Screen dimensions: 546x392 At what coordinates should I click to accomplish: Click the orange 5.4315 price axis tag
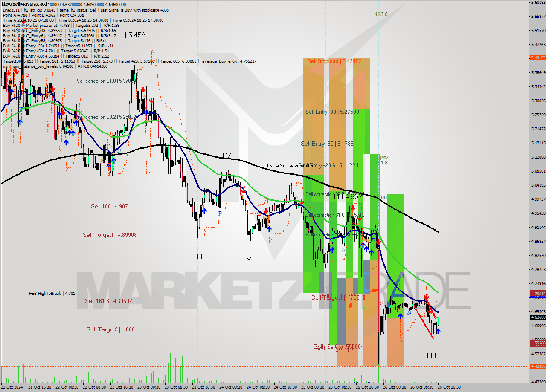537,58
